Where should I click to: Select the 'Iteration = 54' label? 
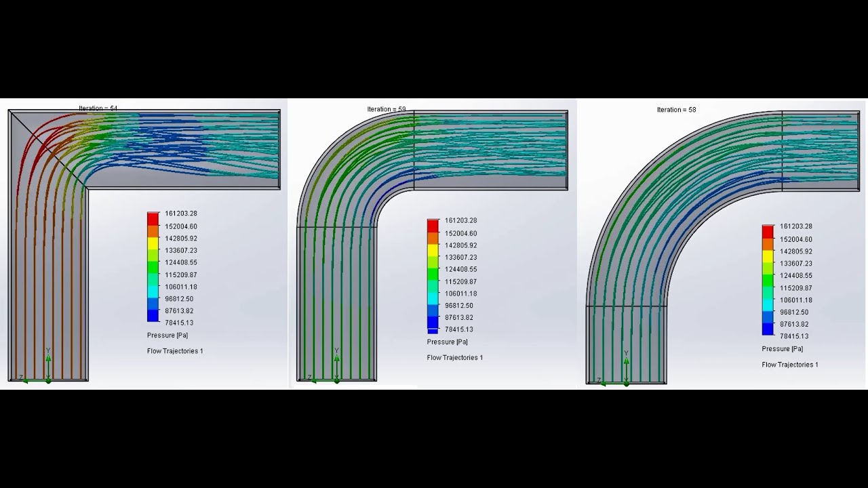tap(98, 108)
